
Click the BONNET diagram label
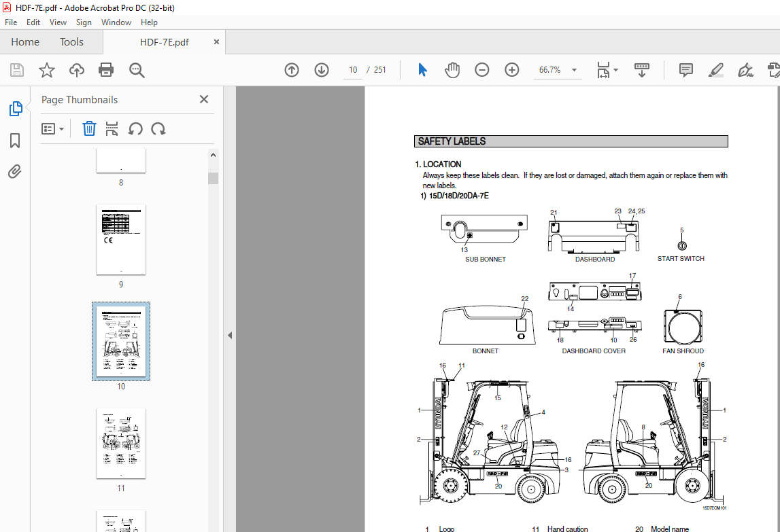[486, 351]
